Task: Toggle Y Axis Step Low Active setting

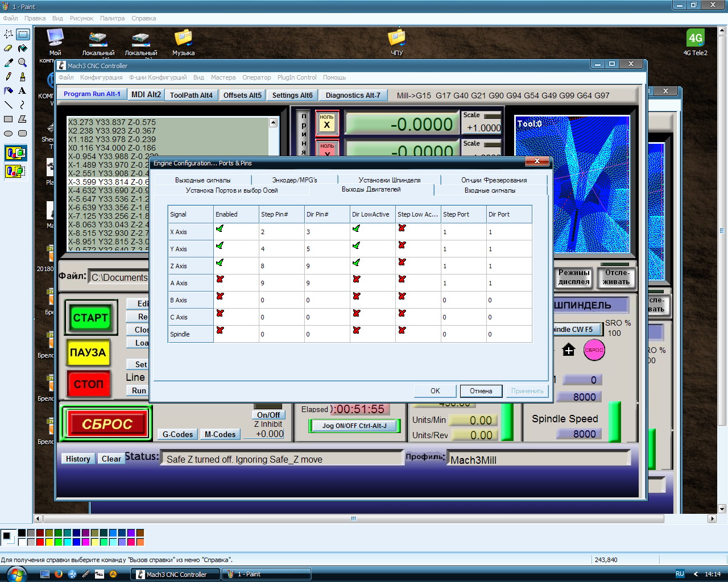Action: click(x=402, y=245)
